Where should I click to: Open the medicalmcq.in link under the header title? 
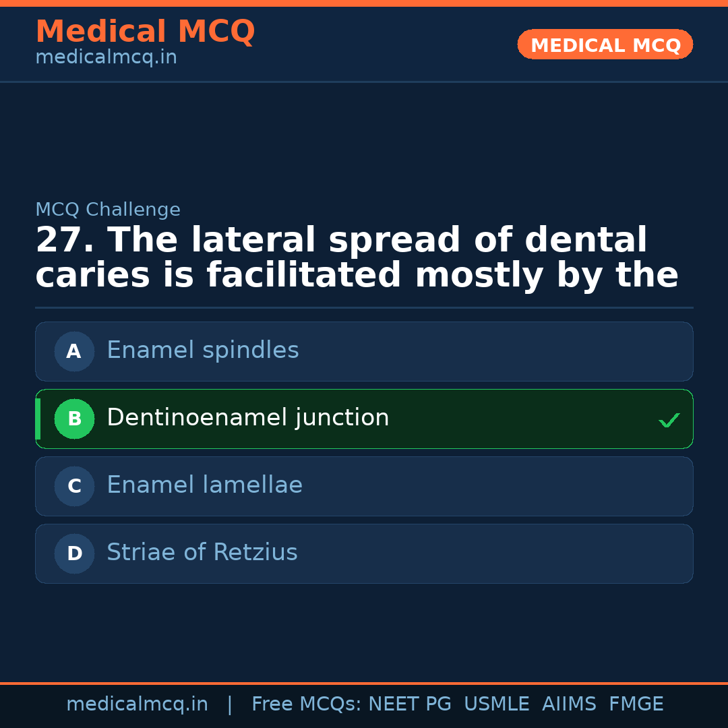[106, 58]
